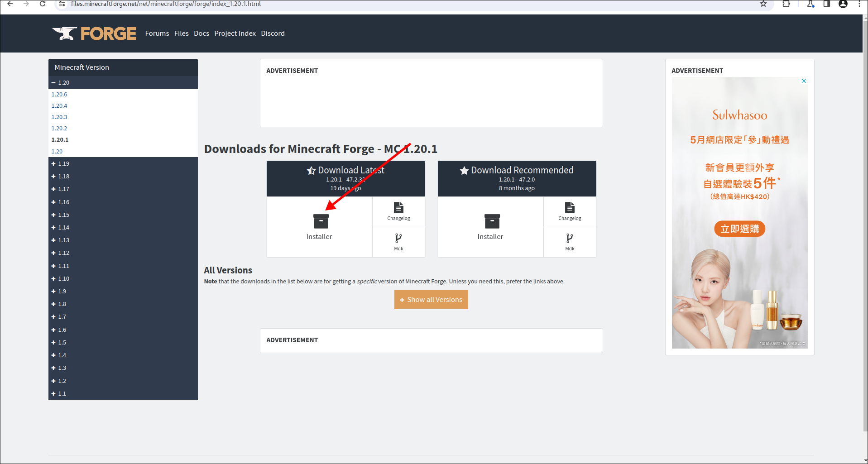Download Mdk for Latest 47.2.32
Viewport: 868px width, 464px height.
coord(398,242)
